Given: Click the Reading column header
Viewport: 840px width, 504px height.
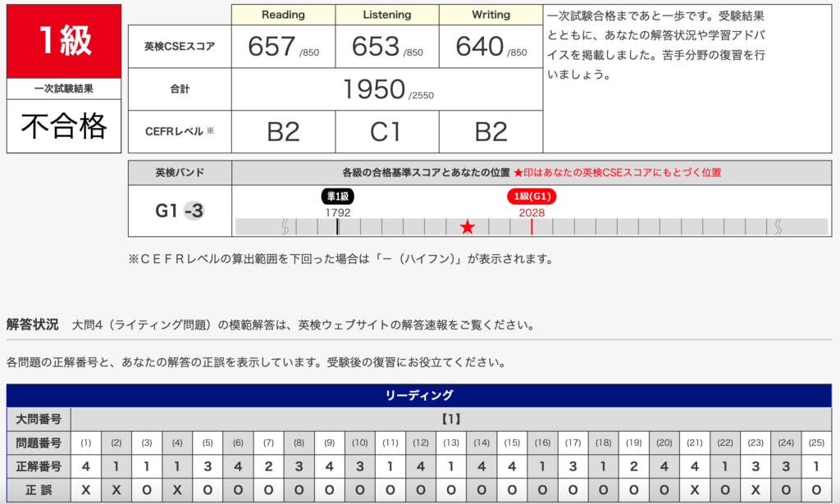Looking at the screenshot, I should click(283, 15).
